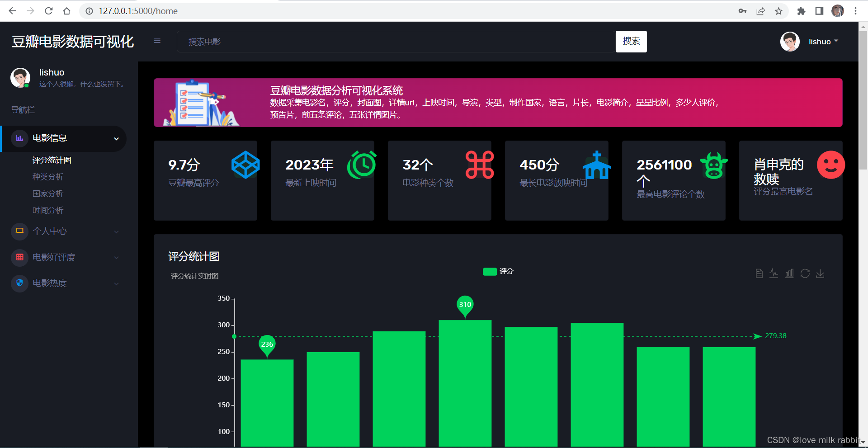The image size is (868, 448).
Task: Click into the 搜索电影 search field
Action: click(x=396, y=42)
